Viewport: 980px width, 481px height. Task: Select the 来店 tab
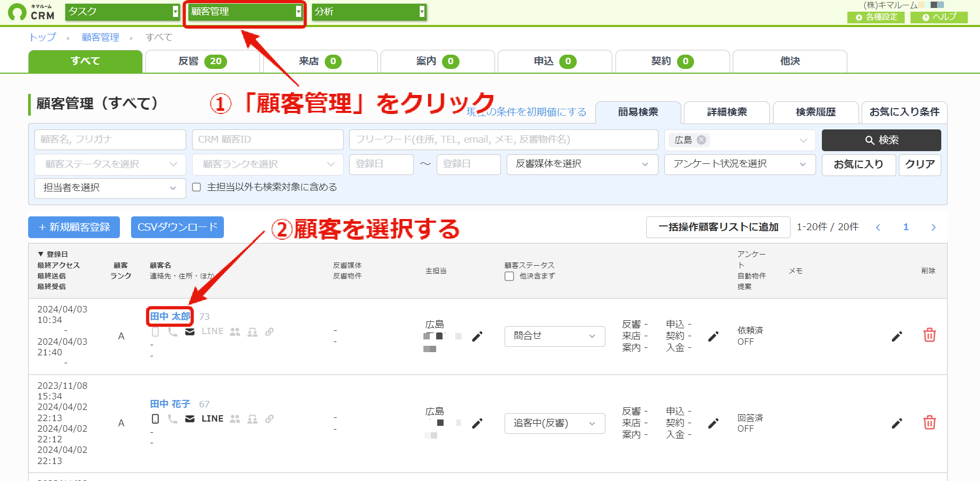coord(320,61)
